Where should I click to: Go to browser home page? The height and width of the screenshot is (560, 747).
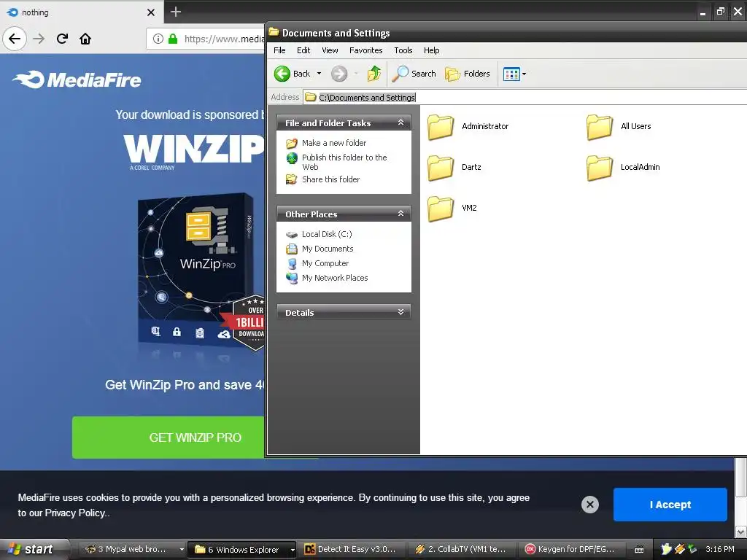(x=85, y=39)
